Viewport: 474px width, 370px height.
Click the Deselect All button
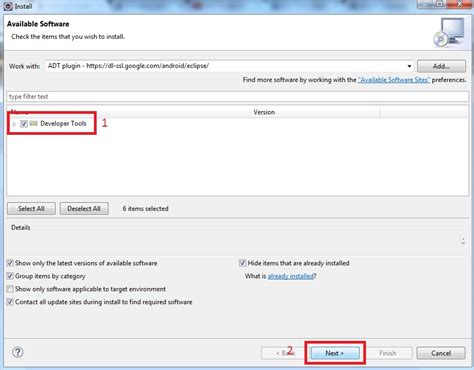tap(84, 209)
